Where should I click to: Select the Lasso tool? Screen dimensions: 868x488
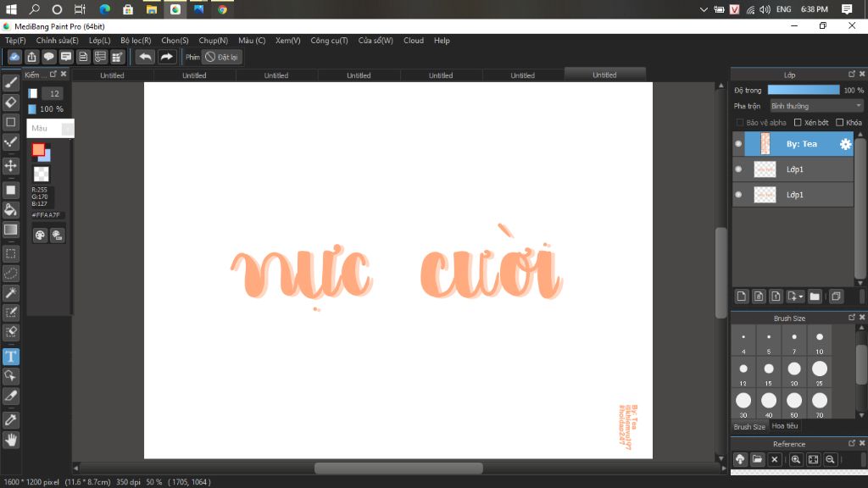[x=10, y=274]
